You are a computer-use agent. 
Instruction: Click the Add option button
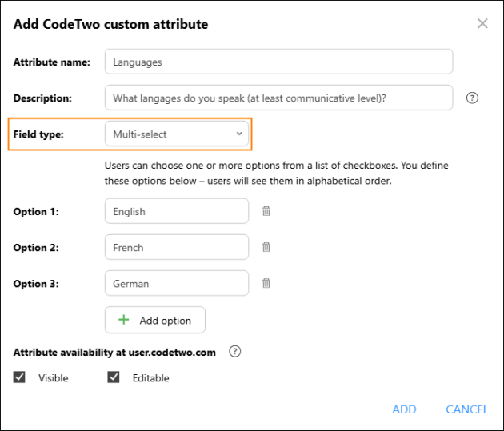tap(155, 320)
